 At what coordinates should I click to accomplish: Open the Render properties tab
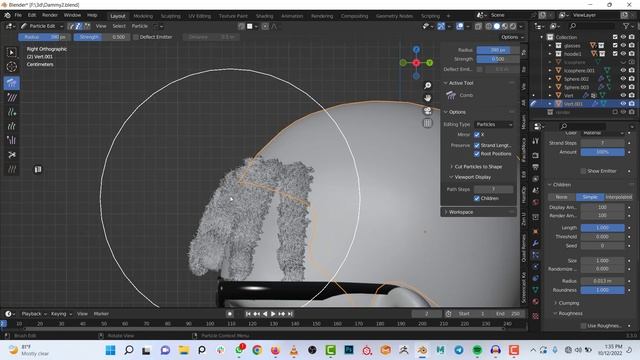tap(536, 156)
